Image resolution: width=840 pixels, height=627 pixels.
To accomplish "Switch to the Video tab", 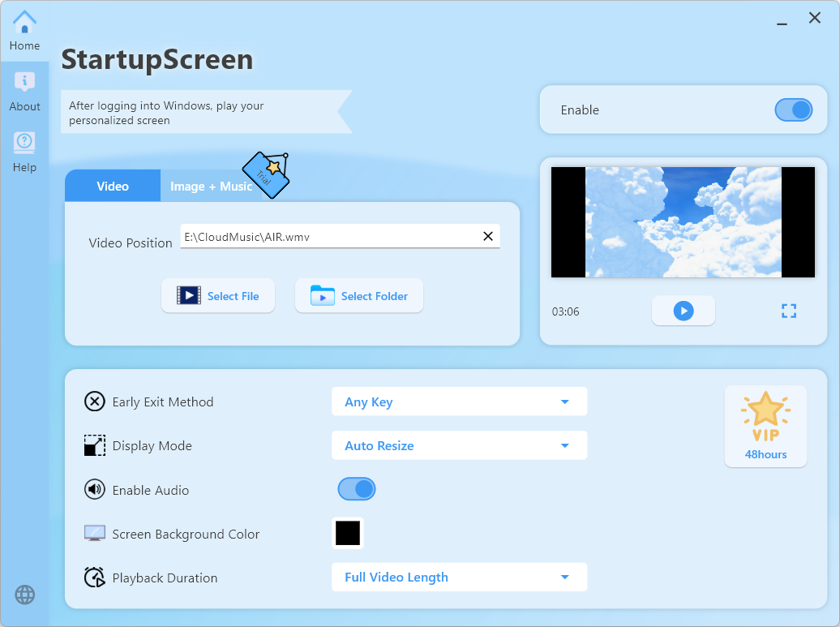I will (113, 186).
